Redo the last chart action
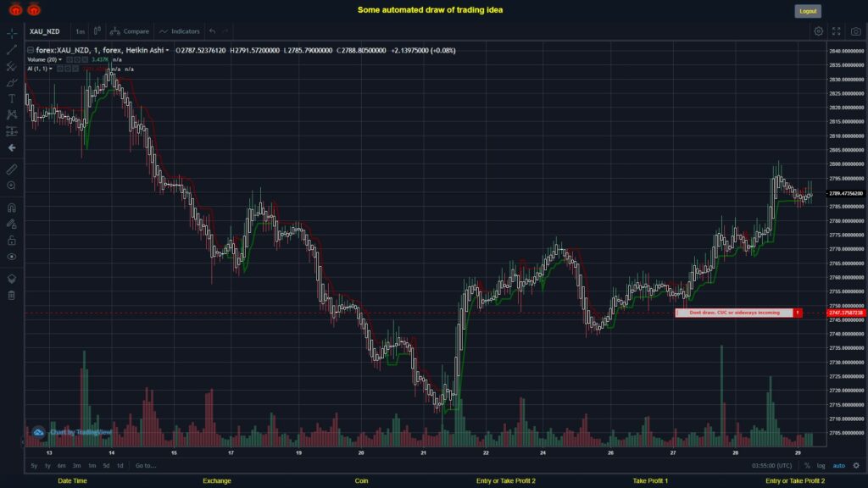Image resolution: width=868 pixels, height=488 pixels. 225,31
